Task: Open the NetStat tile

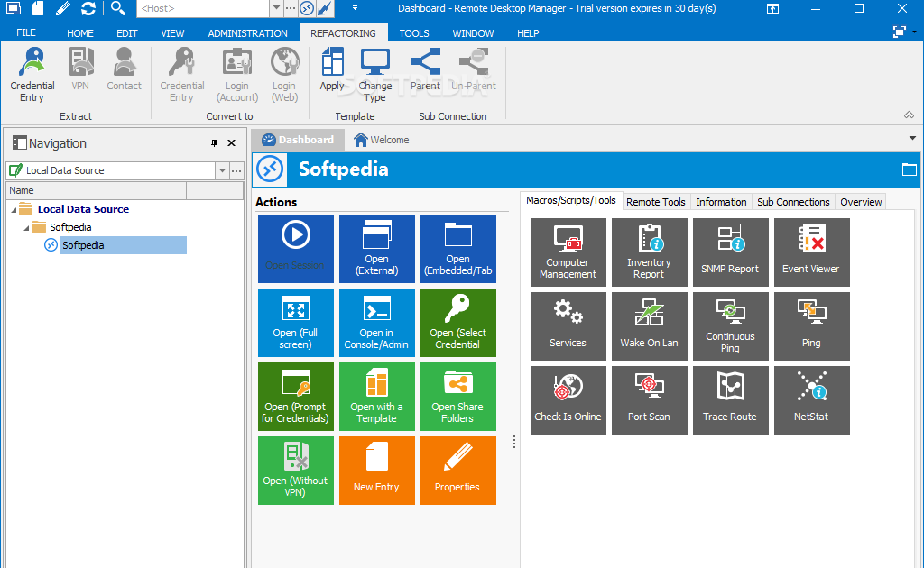Action: pos(811,400)
